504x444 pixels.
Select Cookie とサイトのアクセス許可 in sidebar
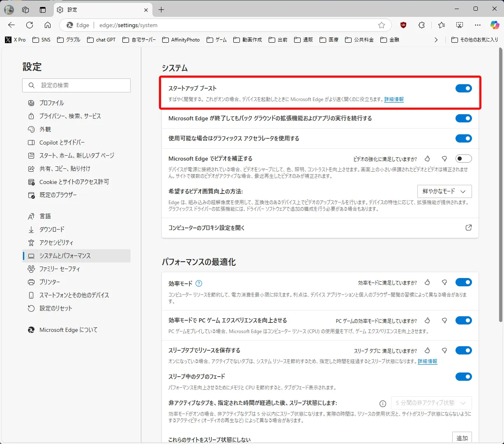(76, 182)
